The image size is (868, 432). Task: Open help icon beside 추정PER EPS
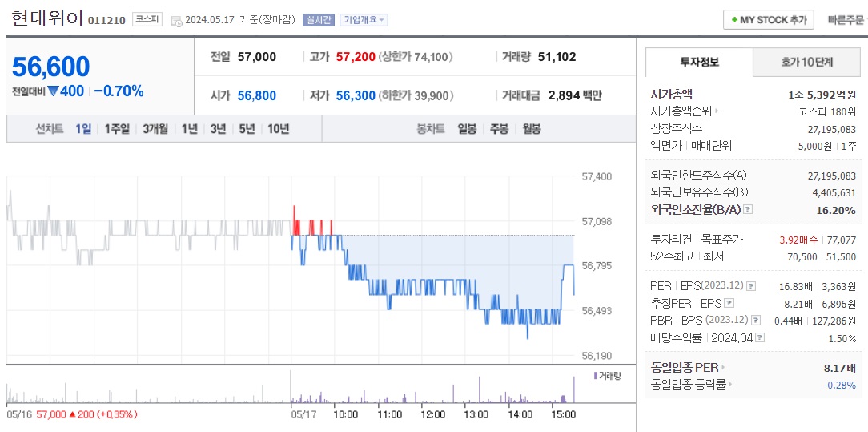tap(729, 303)
